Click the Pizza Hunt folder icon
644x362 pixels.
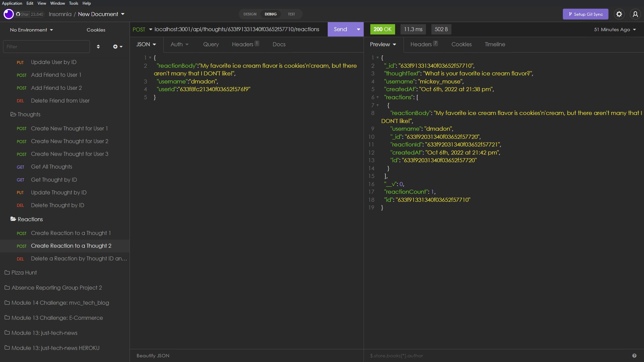coord(7,273)
